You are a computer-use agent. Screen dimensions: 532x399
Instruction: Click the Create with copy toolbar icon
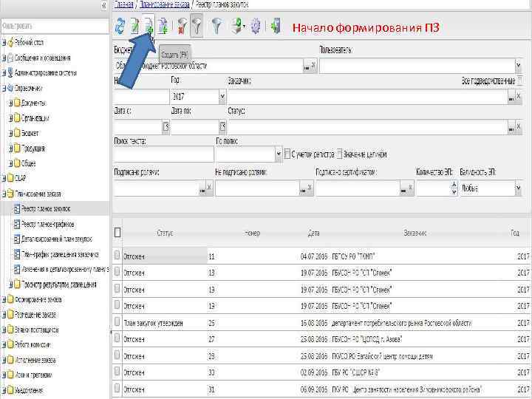tap(163, 26)
